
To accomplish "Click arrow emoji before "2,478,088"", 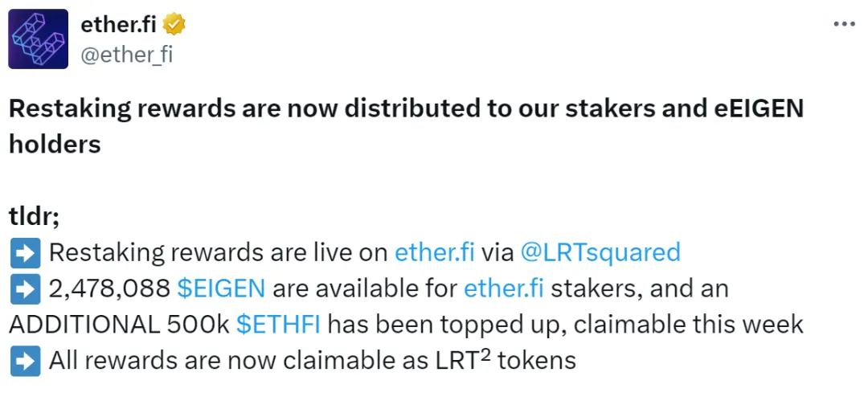I will [x=24, y=288].
